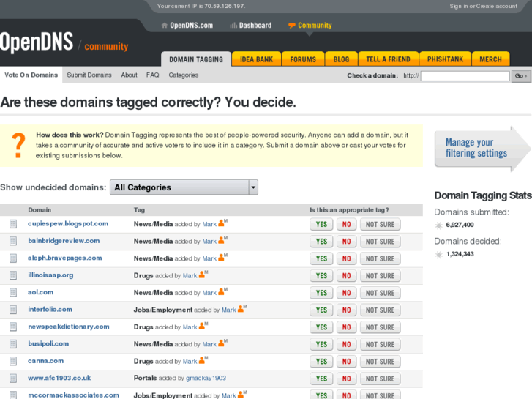The width and height of the screenshot is (532, 399).
Task: Click the Domains decided count 1,324,343
Action: [x=460, y=254]
